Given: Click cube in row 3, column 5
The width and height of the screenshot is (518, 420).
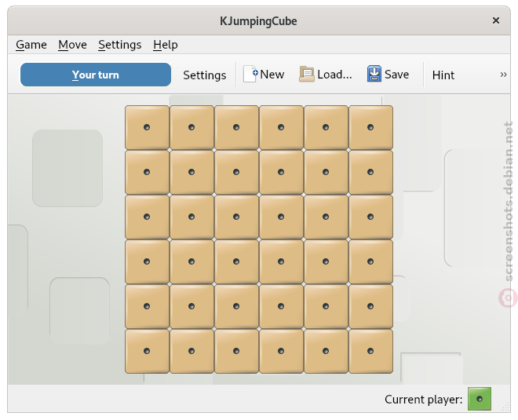Looking at the screenshot, I should (326, 217).
